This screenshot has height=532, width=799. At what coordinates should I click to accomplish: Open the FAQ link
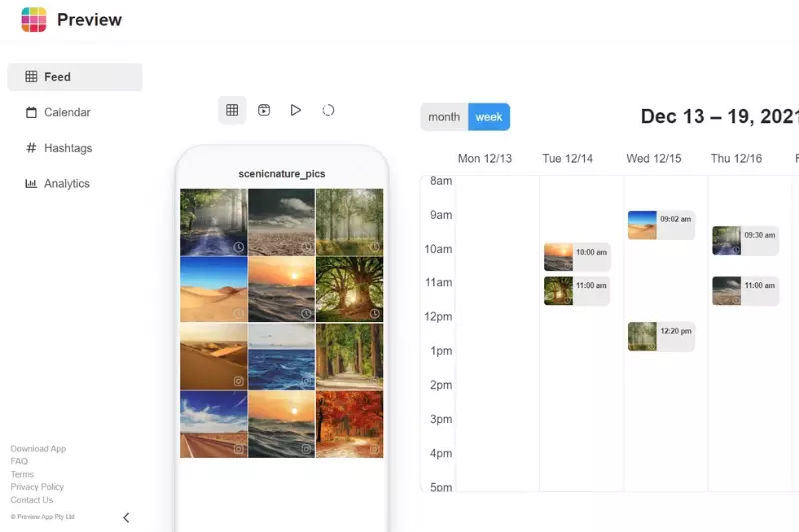[19, 462]
